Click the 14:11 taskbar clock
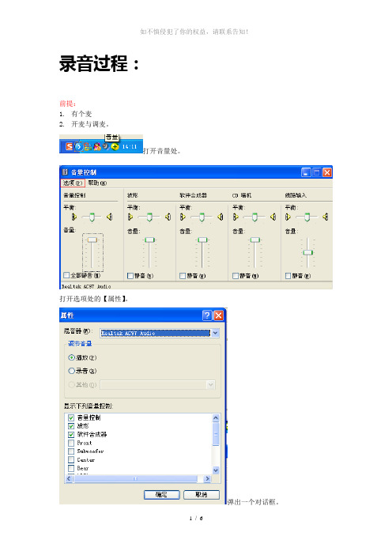Image resolution: width=392 pixels, height=555 pixels. (x=130, y=146)
